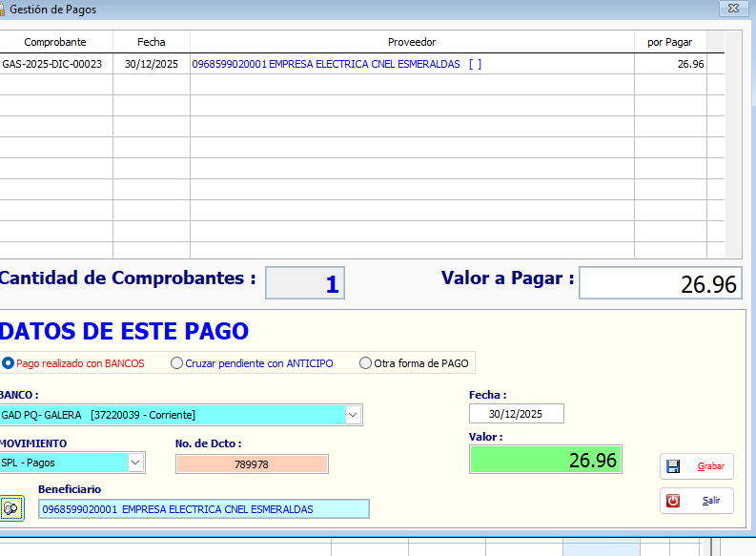Expand the MOVIMIENTO dropdown list
756x556 pixels.
point(135,463)
